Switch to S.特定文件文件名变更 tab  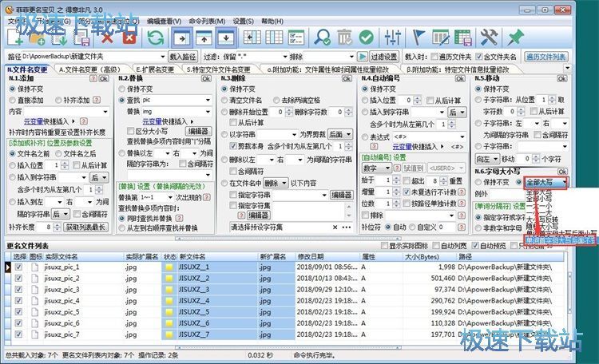click(218, 69)
